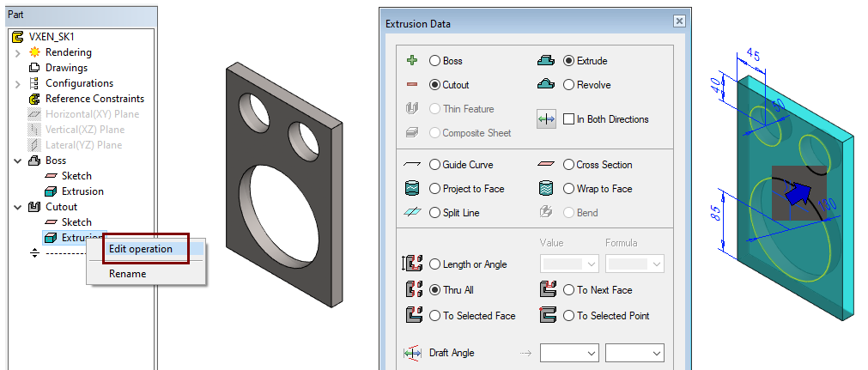This screenshot has height=370, width=868.
Task: Click the Draft Angle icon
Action: click(x=411, y=353)
